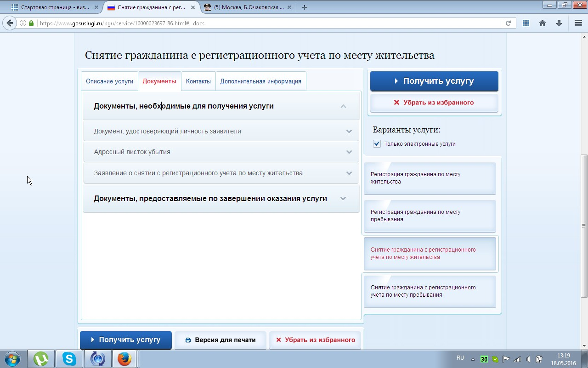
Task: Select 'Регистрация гражданина по месту пребывания' service
Action: click(430, 216)
